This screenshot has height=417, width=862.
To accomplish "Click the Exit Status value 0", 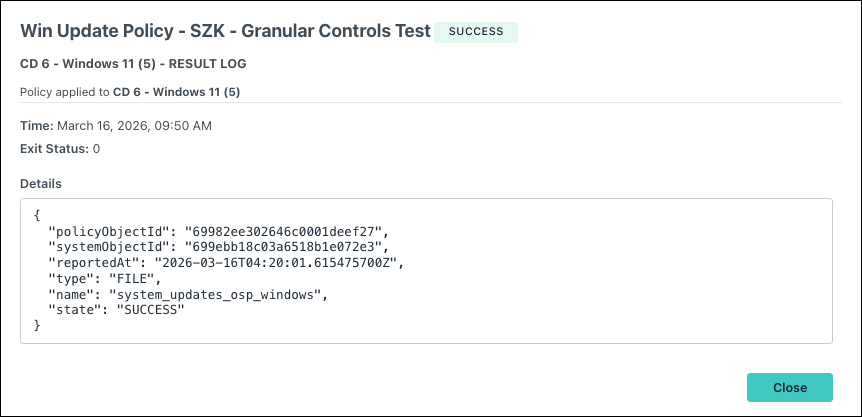I will click(96, 149).
